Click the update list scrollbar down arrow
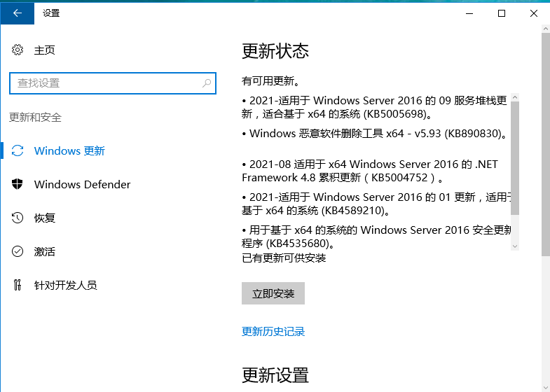 pyautogui.click(x=515, y=246)
